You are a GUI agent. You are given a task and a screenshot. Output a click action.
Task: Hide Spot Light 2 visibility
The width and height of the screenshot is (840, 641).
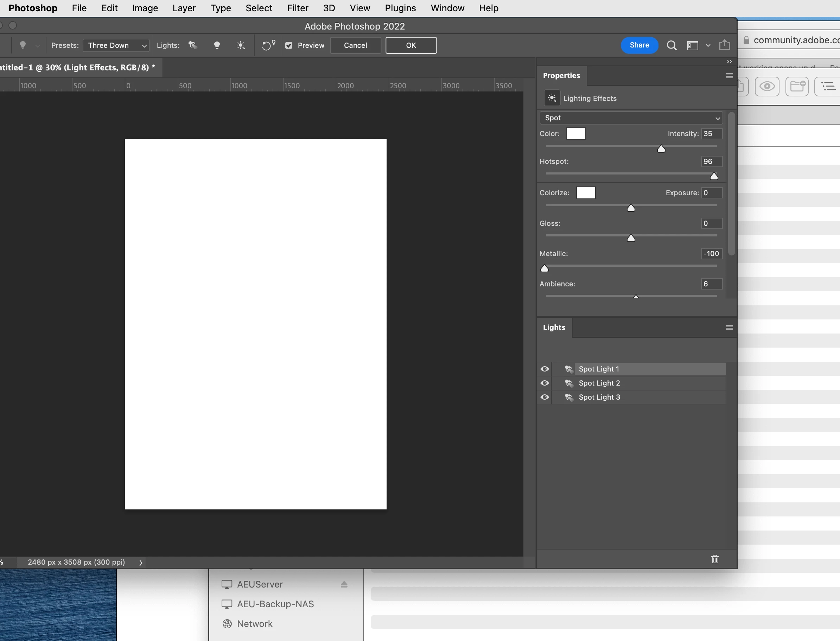tap(545, 383)
